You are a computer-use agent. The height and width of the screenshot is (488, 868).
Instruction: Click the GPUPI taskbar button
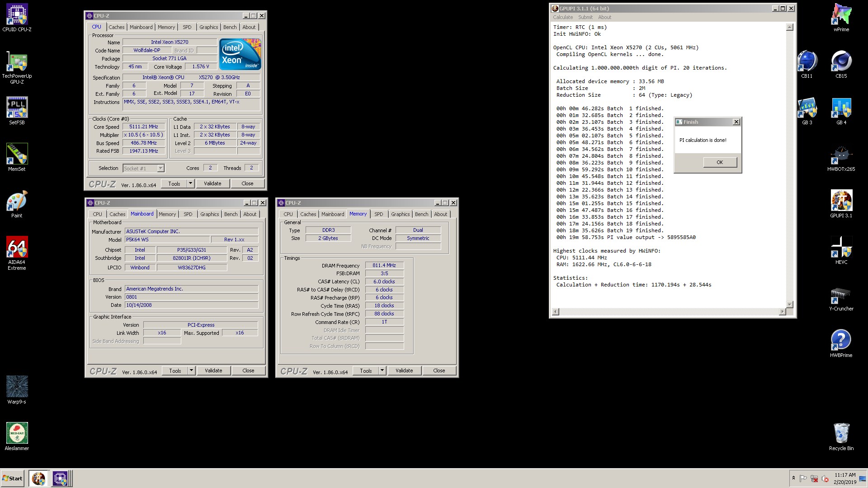point(38,478)
